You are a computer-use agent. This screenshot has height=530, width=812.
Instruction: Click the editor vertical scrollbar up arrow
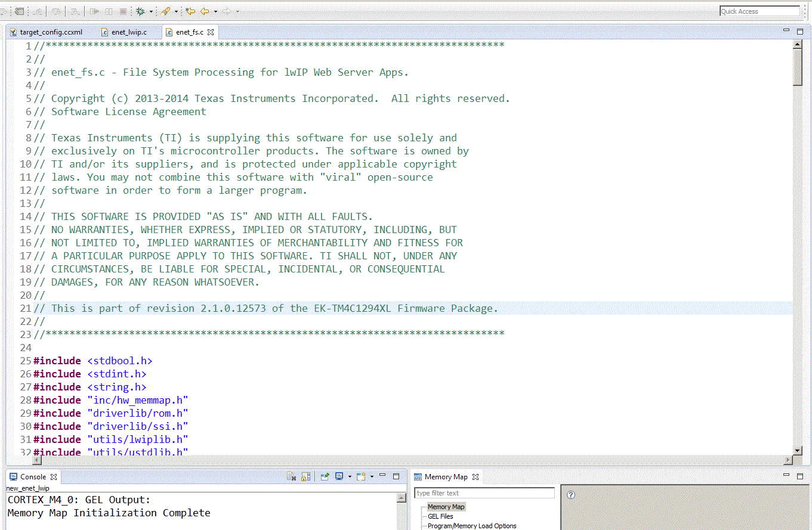tap(798, 45)
